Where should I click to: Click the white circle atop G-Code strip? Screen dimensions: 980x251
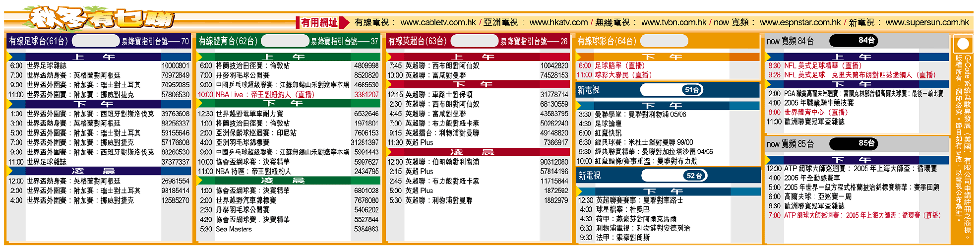pos(963,44)
